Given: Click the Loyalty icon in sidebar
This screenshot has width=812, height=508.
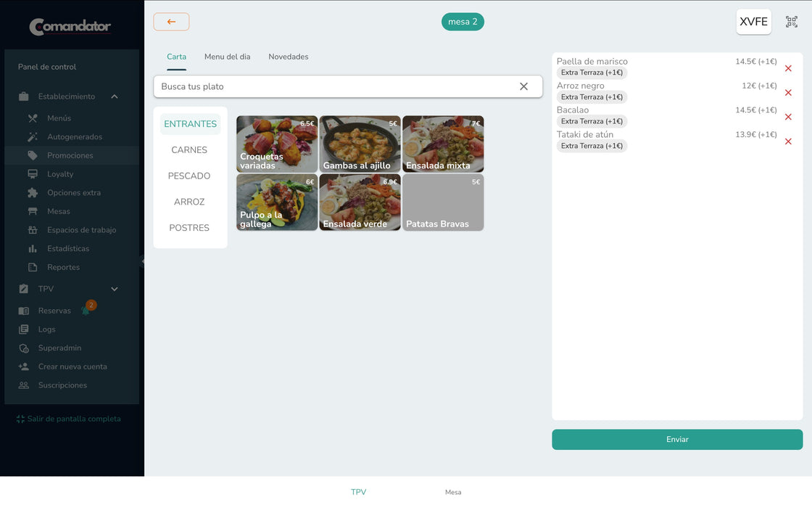Looking at the screenshot, I should click(x=33, y=174).
